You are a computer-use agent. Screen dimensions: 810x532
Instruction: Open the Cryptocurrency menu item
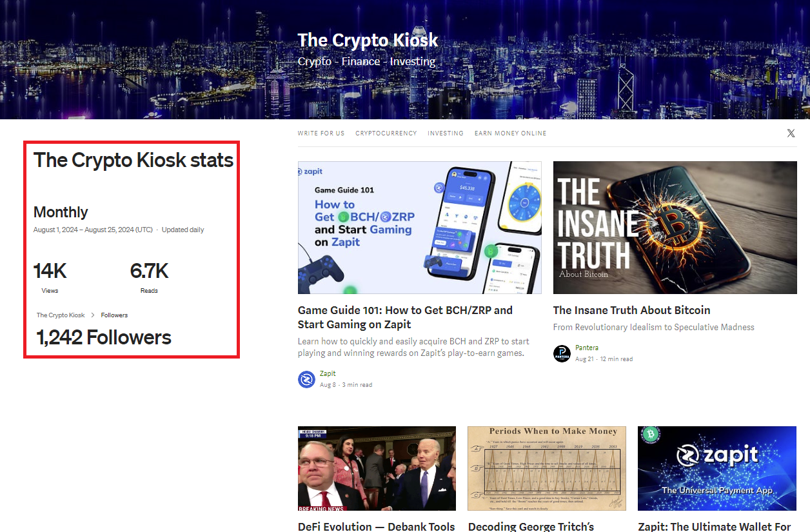pyautogui.click(x=386, y=133)
